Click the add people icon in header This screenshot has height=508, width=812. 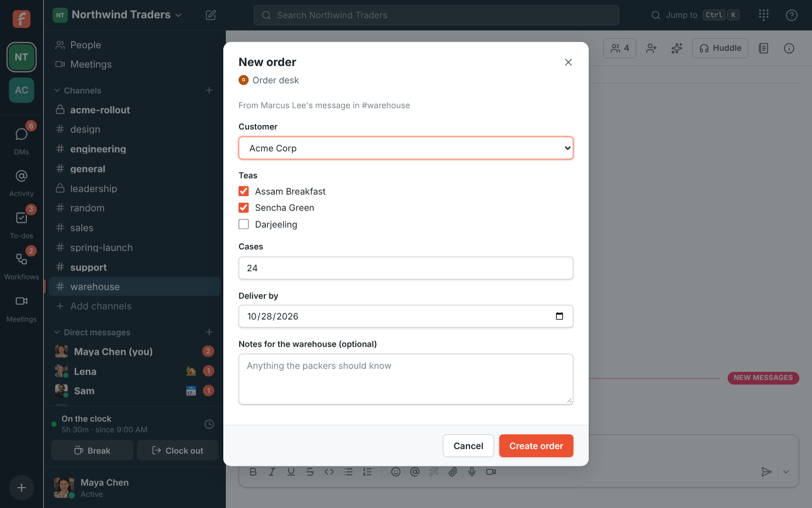click(652, 48)
